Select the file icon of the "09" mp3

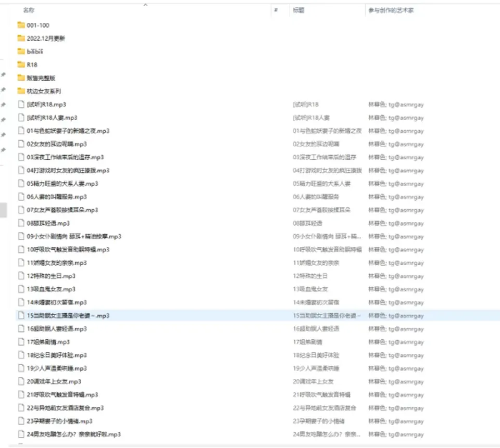point(21,236)
